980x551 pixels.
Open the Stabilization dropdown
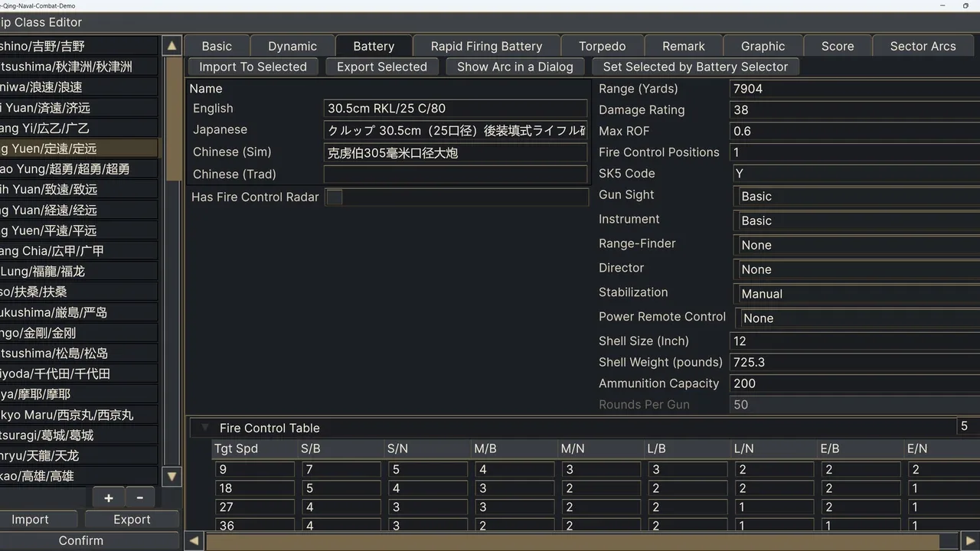pyautogui.click(x=857, y=295)
